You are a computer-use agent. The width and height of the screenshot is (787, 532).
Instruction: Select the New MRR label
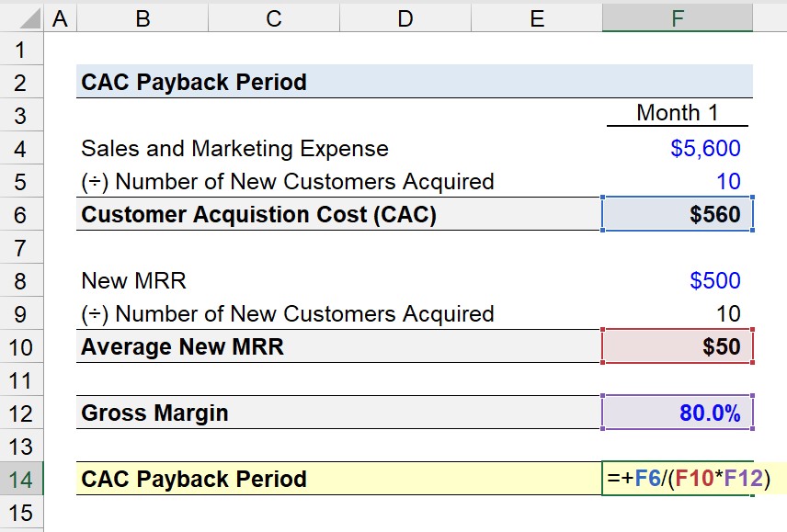point(133,281)
